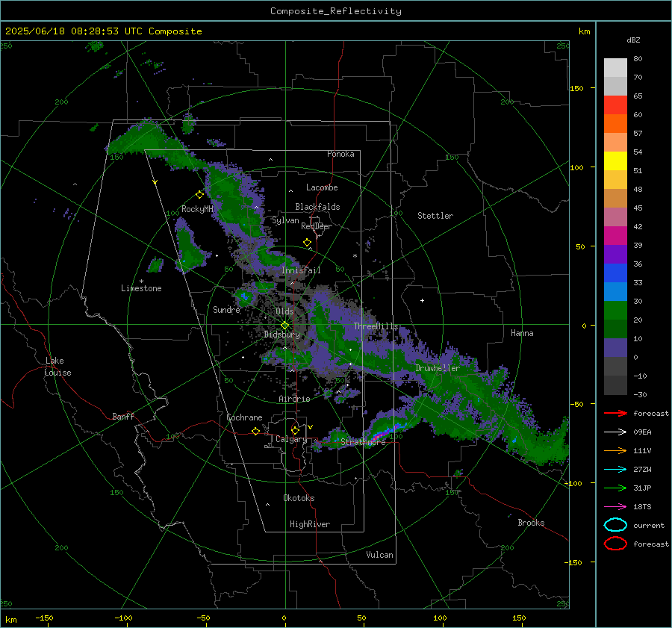Select the 65 dBZ red color swatch

615,105
